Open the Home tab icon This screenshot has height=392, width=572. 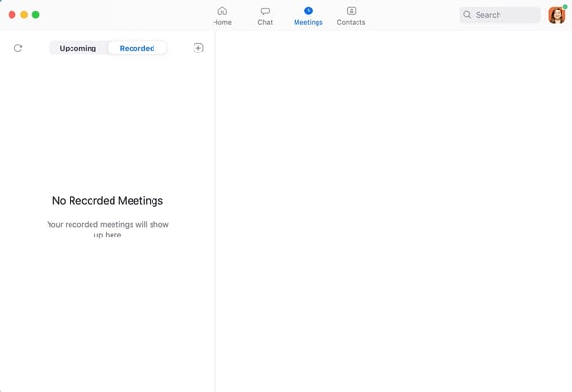(222, 11)
